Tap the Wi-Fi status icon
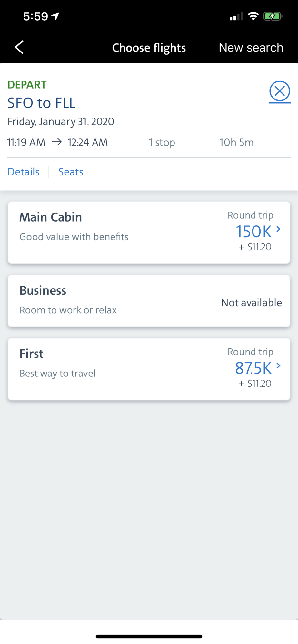Screen dimensions: 298x644 click(253, 16)
